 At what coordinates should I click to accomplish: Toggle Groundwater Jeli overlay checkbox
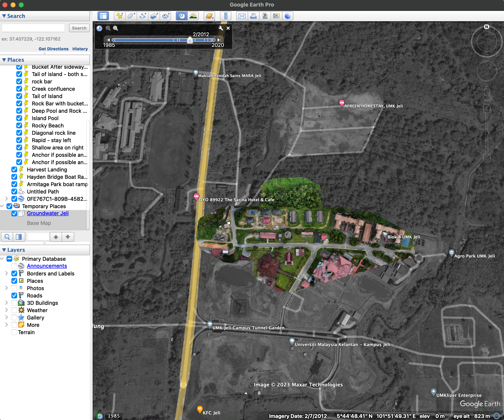(x=14, y=213)
